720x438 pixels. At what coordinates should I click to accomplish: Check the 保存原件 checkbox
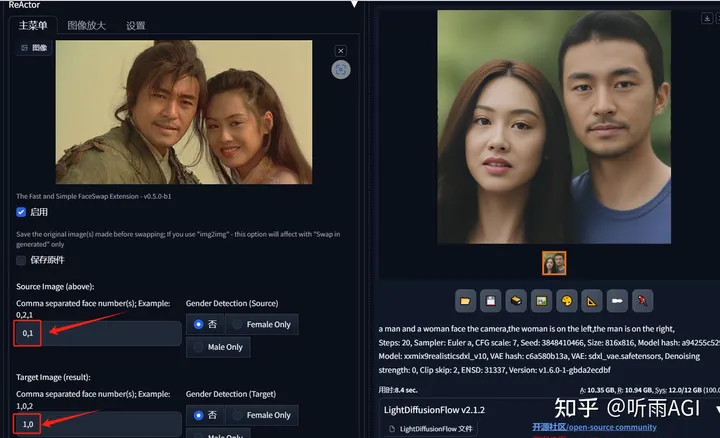coord(21,261)
